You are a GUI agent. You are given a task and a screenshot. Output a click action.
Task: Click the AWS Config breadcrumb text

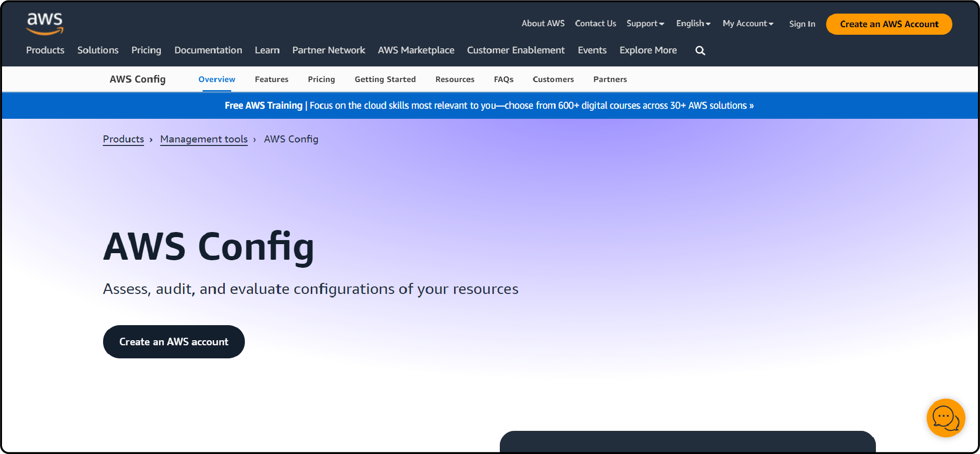point(291,139)
